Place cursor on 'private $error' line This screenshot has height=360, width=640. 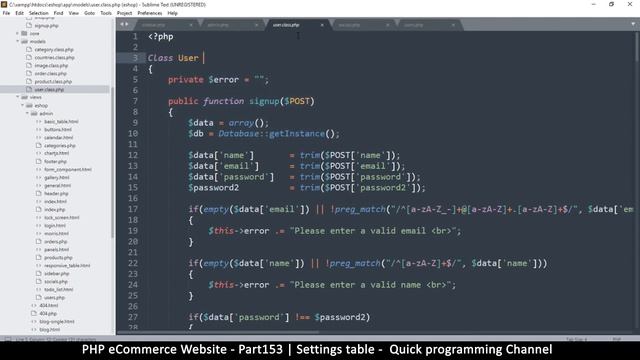tap(218, 80)
